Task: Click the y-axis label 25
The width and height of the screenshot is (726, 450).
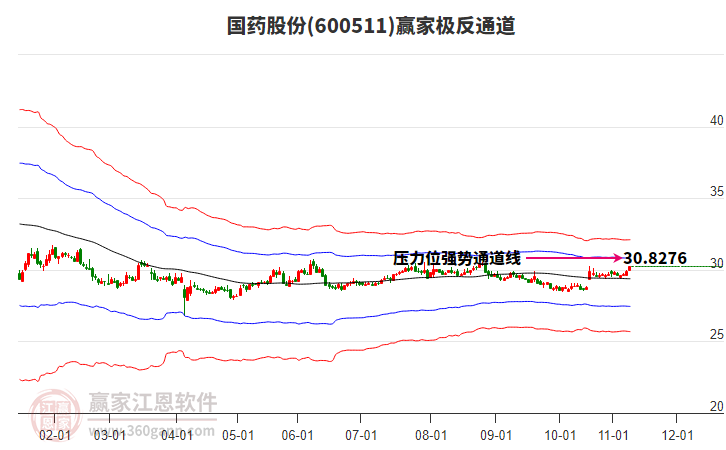Action: (716, 334)
